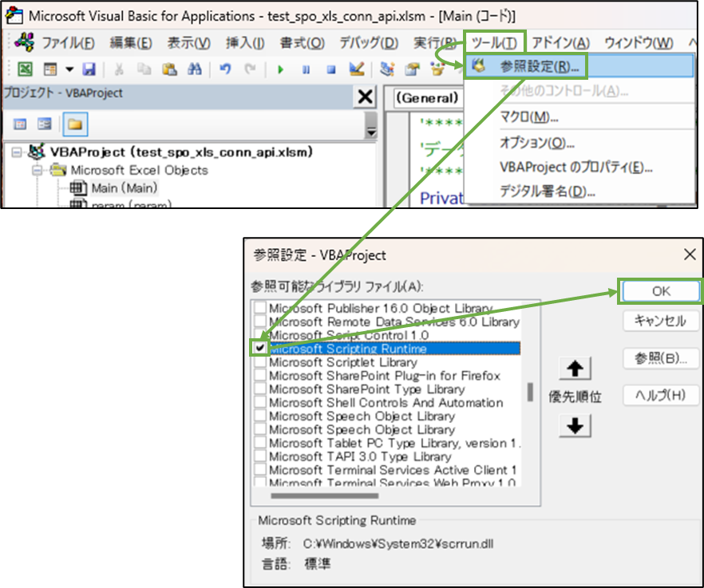
Task: Click View Code icon in project panel
Action: 20,124
